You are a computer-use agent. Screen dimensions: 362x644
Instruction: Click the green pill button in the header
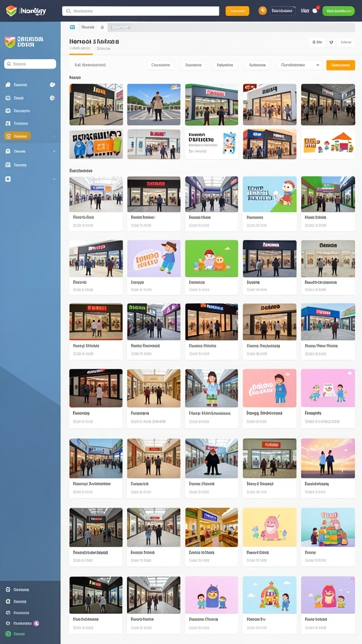coord(338,11)
